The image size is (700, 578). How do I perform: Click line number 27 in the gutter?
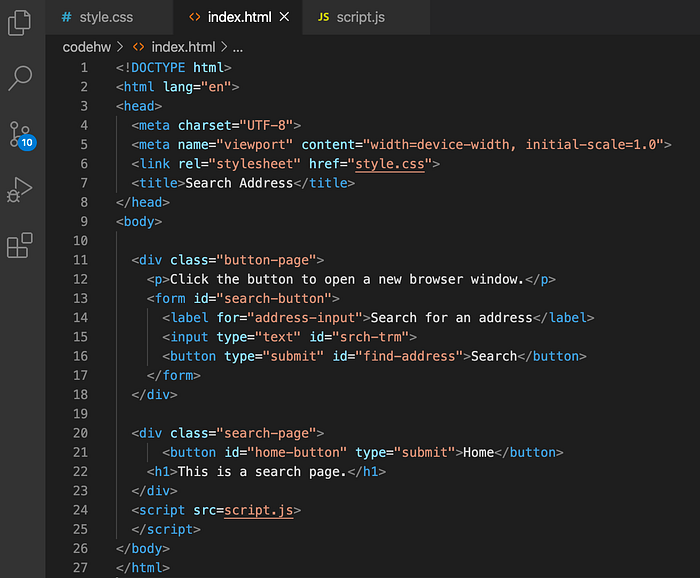[80, 568]
